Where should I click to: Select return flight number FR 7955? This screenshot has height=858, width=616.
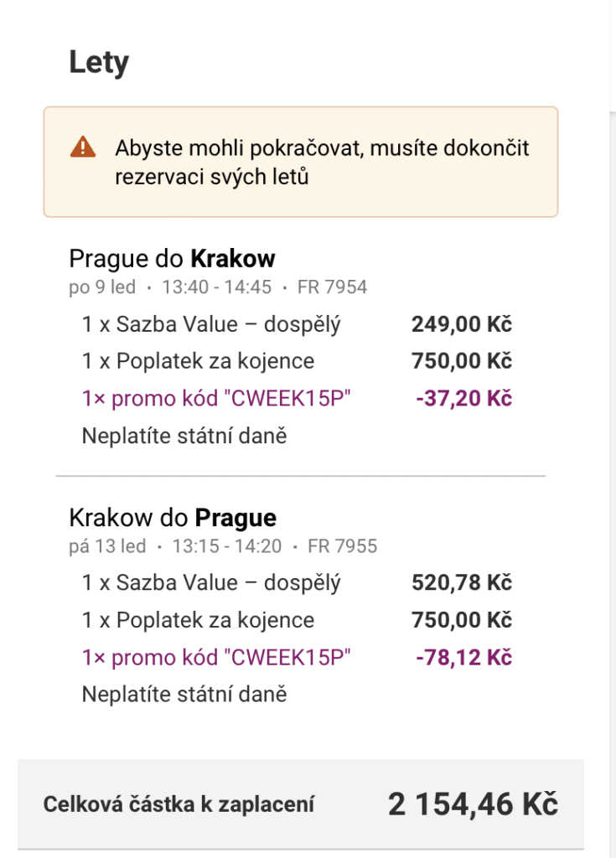[342, 546]
